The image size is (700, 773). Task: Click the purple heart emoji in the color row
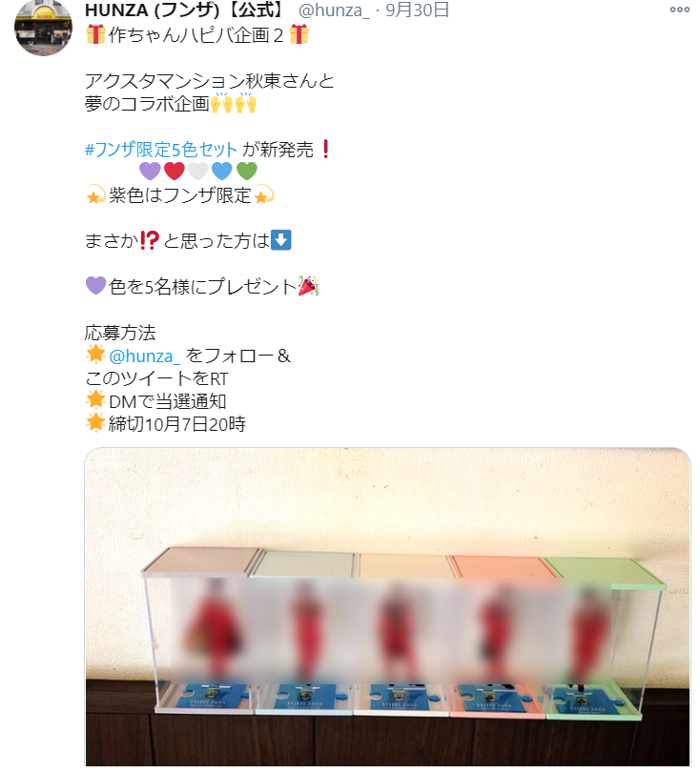click(150, 171)
